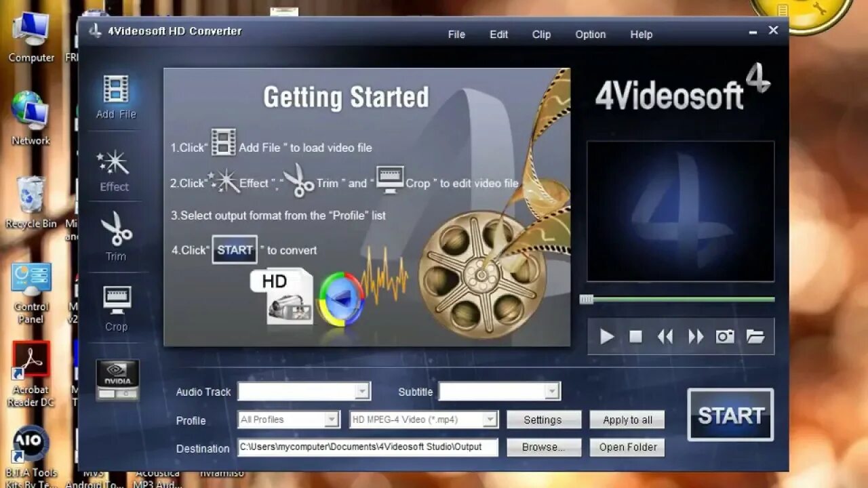
Task: Fast forward the preview video
Action: point(696,336)
